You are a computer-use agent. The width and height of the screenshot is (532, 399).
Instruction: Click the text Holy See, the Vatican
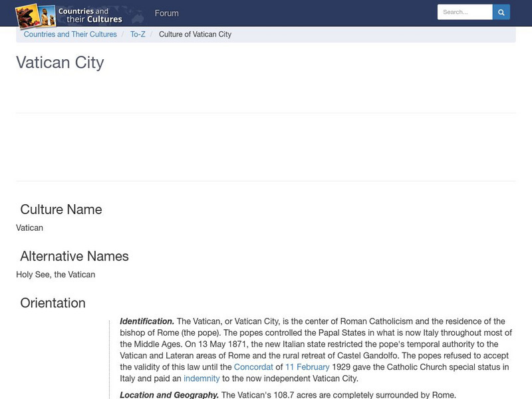[56, 275]
